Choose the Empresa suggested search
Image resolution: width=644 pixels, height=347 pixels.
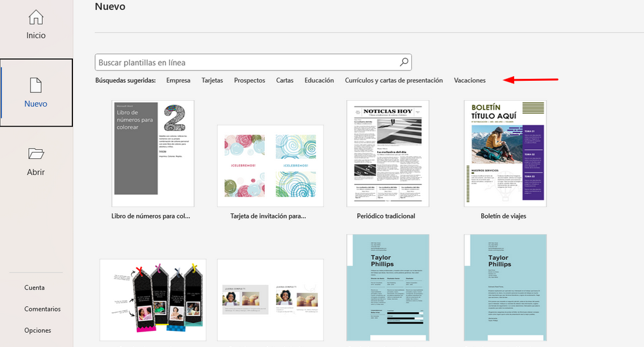coord(178,81)
